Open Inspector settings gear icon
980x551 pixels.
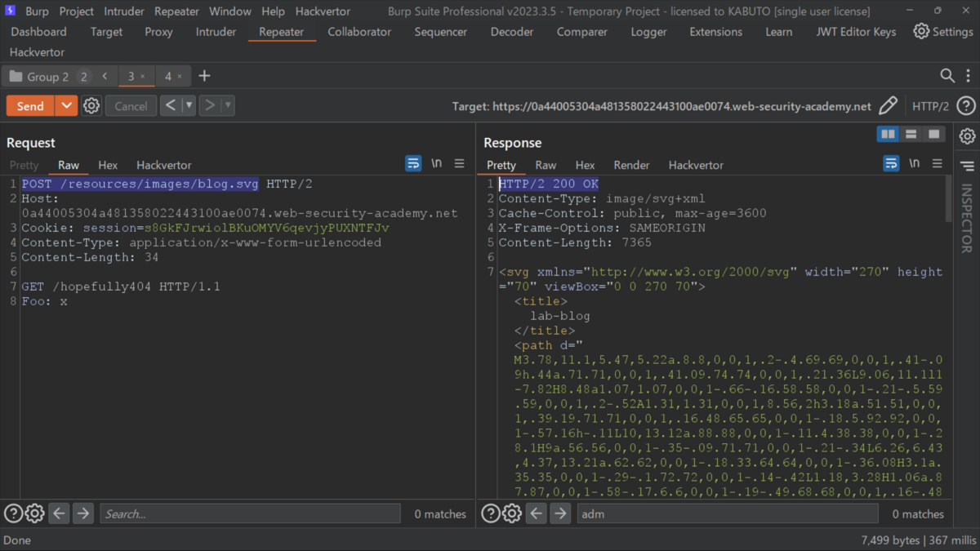(968, 136)
